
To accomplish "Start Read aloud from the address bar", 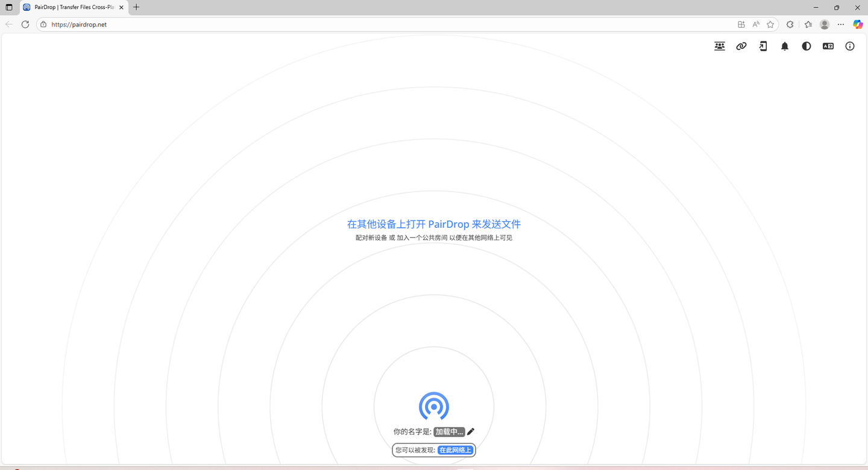I will point(756,25).
